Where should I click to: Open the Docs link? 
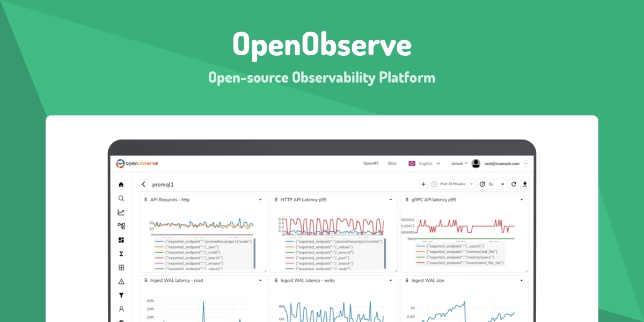click(392, 163)
